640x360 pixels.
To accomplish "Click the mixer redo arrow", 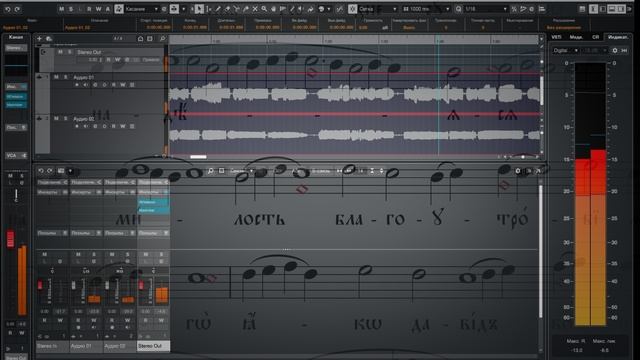I will pyautogui.click(x=50, y=171).
